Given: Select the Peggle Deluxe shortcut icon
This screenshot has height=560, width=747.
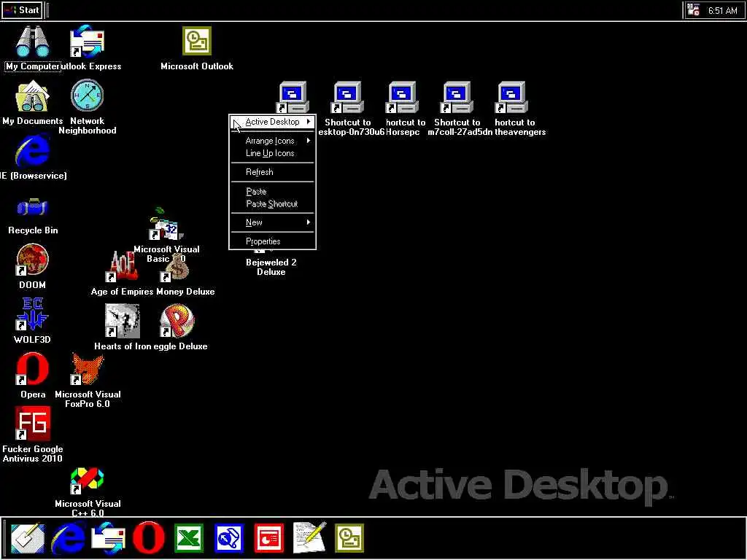Looking at the screenshot, I should (x=177, y=321).
